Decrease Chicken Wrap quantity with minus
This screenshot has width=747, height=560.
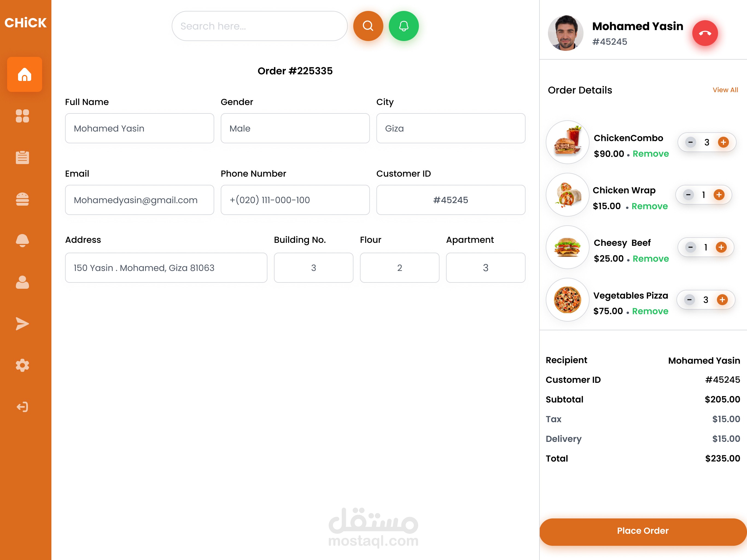click(x=688, y=194)
